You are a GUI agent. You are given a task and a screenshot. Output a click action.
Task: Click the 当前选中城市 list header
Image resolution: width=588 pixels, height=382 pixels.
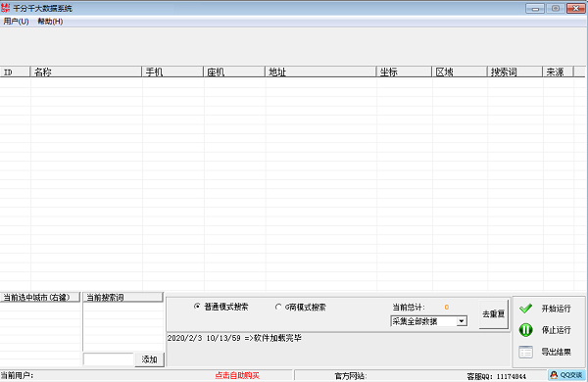(x=40, y=298)
